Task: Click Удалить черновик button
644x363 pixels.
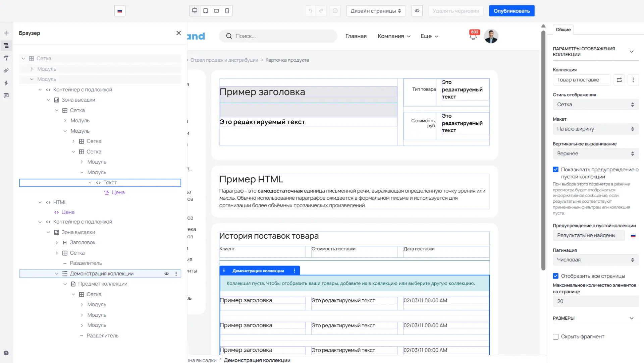Action: [456, 11]
